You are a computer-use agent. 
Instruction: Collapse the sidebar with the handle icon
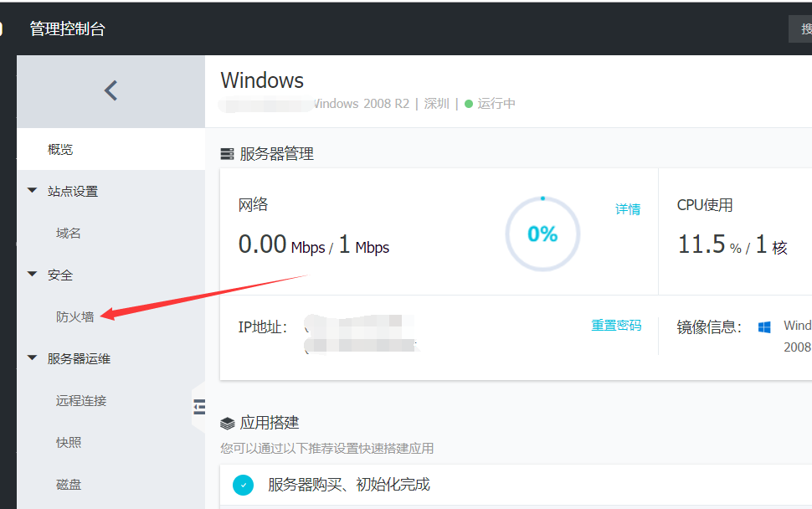coord(199,407)
